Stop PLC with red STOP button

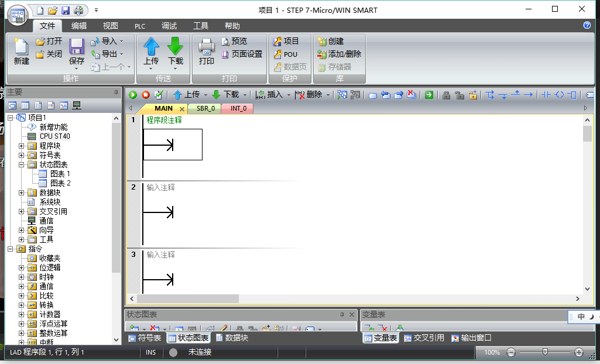[x=145, y=95]
